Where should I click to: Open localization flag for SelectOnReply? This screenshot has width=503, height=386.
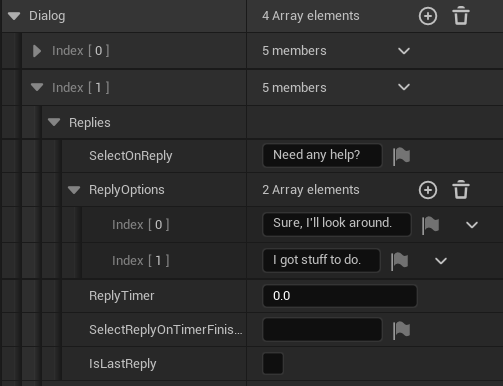(x=401, y=156)
